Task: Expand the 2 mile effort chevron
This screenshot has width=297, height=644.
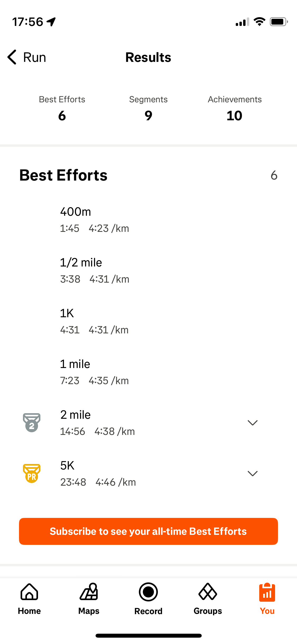Action: (253, 423)
